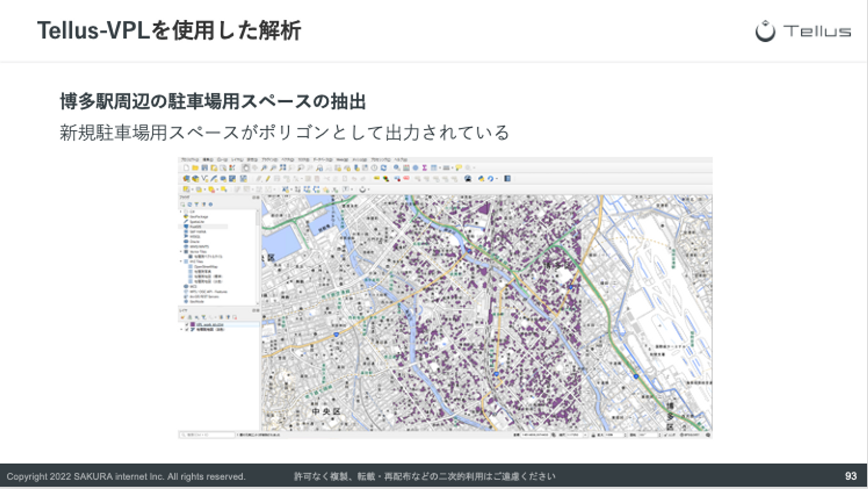
Task: Click the Open Project folder icon
Action: click(195, 168)
